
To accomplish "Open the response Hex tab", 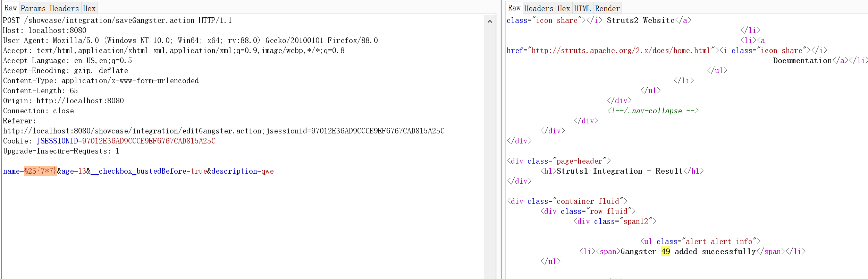I will [564, 8].
